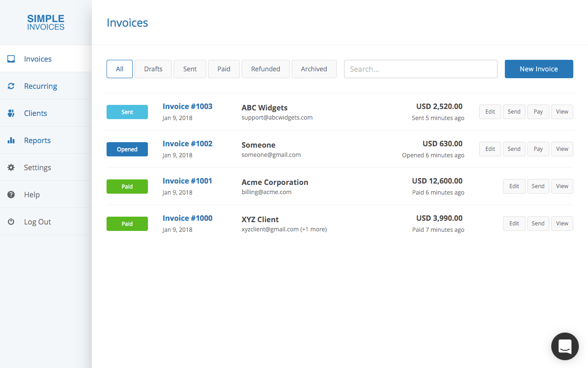The height and width of the screenshot is (368, 588).
Task: Click the Settings gear icon
Action: click(11, 167)
